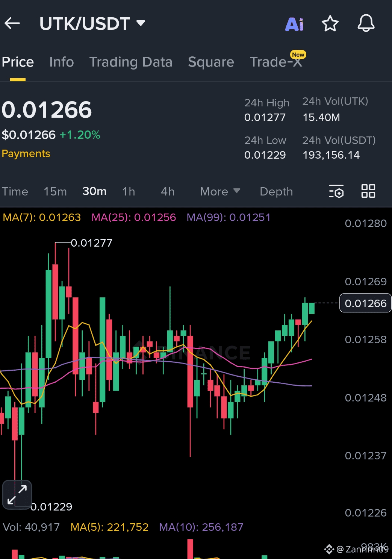Viewport: 392px width, 559px height.
Task: Open the Info section
Action: (x=61, y=62)
